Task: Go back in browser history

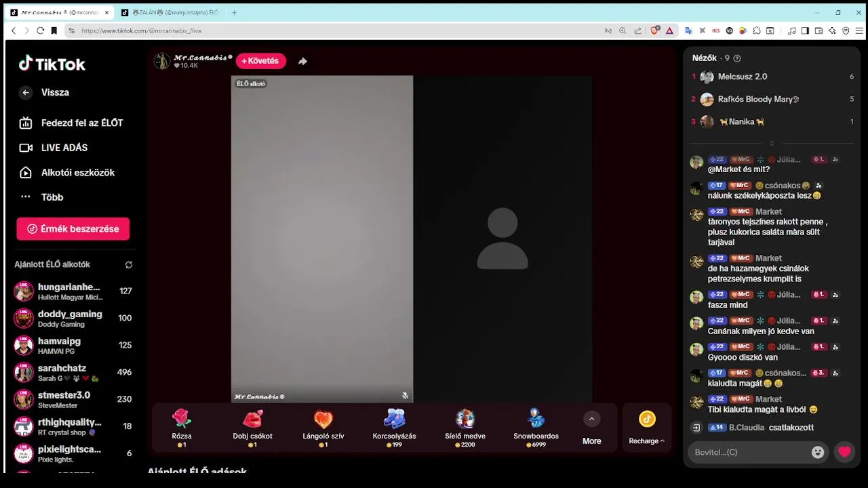Action: tap(14, 30)
